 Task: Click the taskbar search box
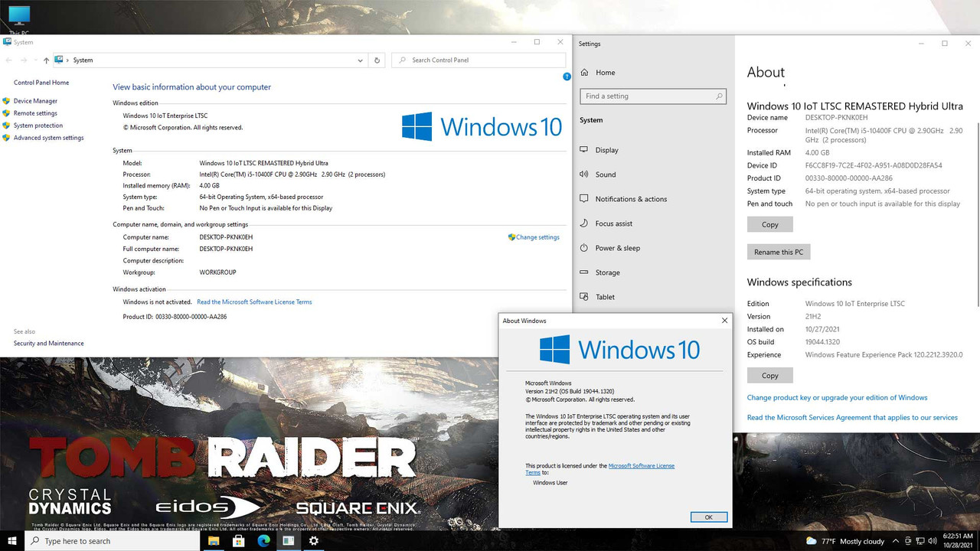(x=113, y=541)
